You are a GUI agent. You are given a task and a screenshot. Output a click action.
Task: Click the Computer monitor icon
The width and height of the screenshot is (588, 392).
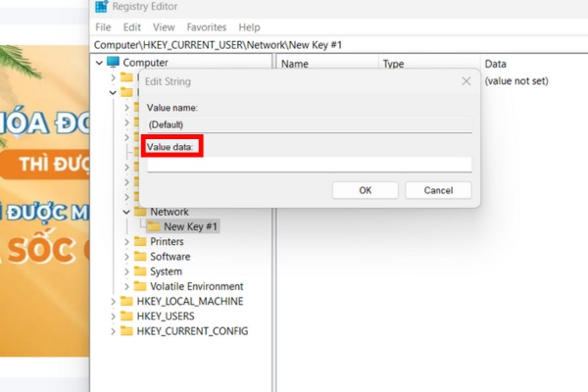(113, 62)
